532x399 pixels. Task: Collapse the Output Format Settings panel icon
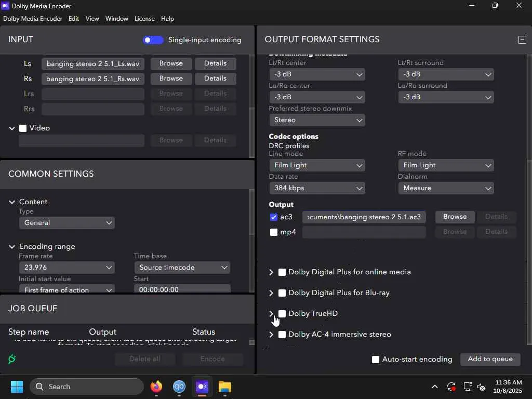(x=522, y=39)
